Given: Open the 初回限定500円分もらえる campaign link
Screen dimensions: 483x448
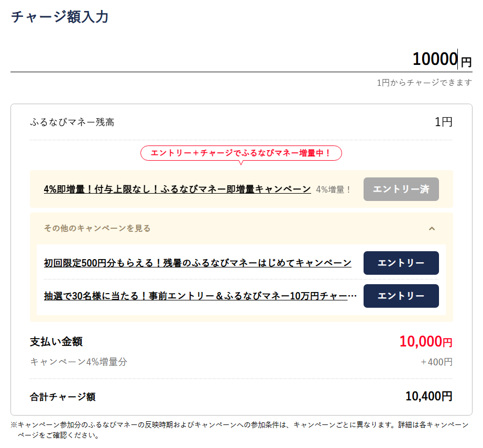Looking at the screenshot, I should [x=197, y=263].
